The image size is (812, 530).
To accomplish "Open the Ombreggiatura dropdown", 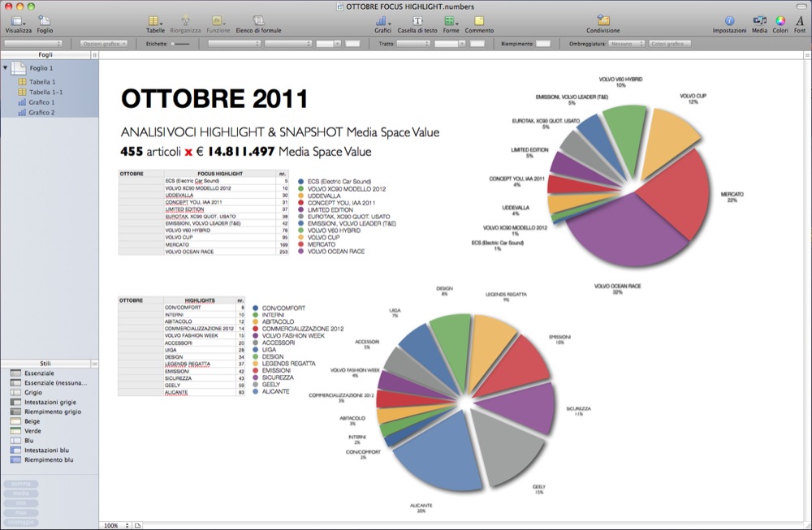I will pyautogui.click(x=627, y=43).
